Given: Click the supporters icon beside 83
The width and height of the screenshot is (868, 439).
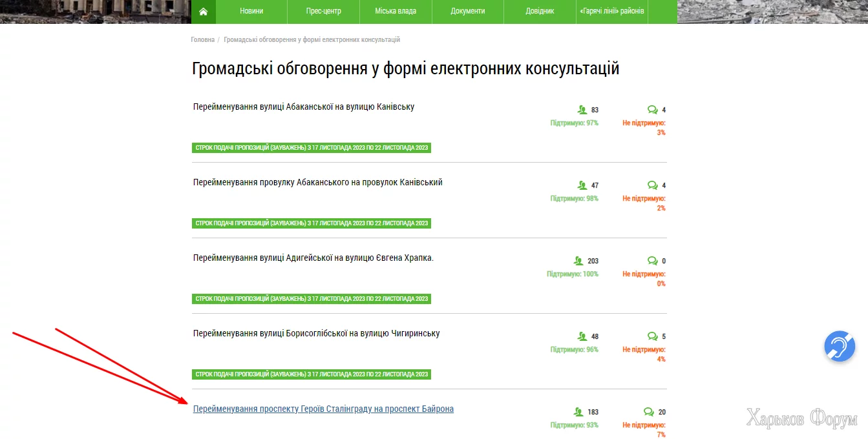Looking at the screenshot, I should click(582, 110).
